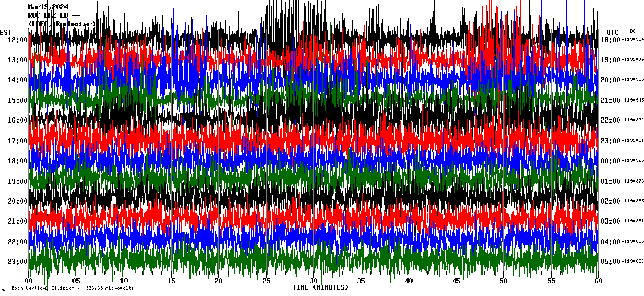644x296 pixels.
Task: Select DC value -1190850
Action: [632, 261]
